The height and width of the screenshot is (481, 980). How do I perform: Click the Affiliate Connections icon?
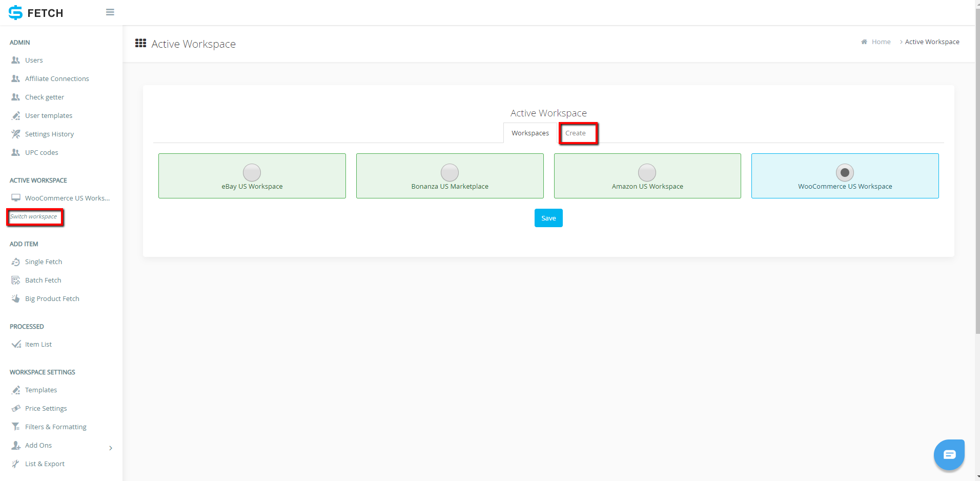pos(16,78)
